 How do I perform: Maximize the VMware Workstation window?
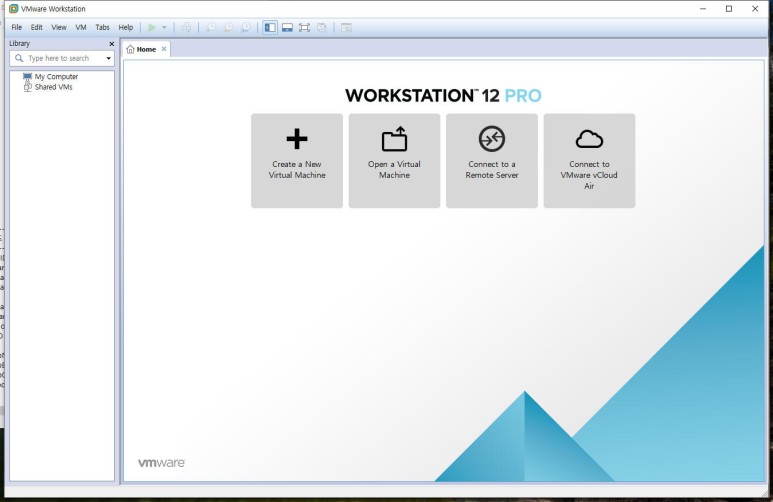[729, 8]
